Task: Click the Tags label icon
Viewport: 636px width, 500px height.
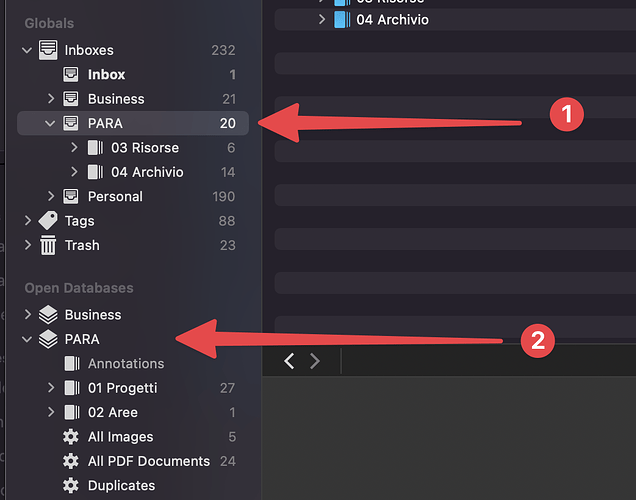Action: tap(48, 221)
